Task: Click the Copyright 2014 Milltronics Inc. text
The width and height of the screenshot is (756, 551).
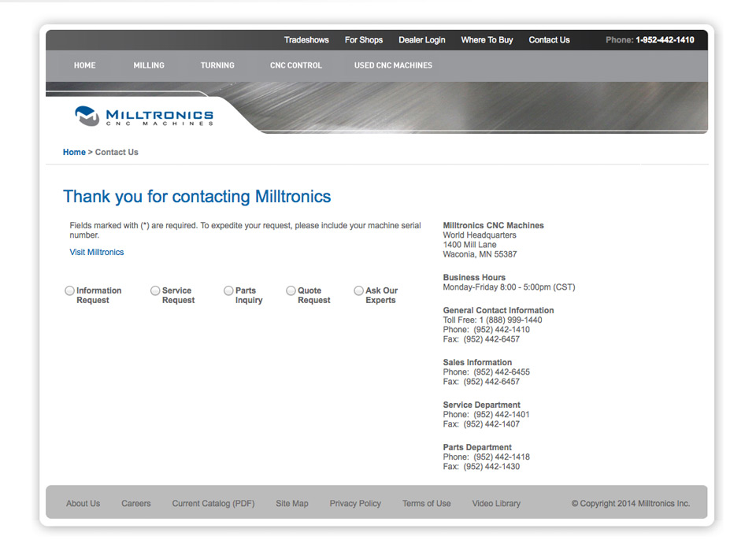Action: 631,503
